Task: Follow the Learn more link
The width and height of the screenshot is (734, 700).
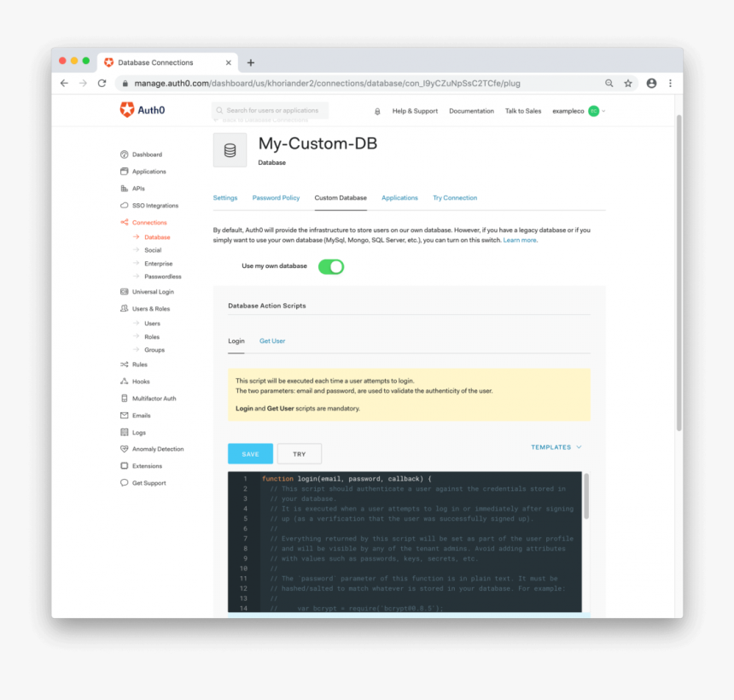Action: point(520,240)
